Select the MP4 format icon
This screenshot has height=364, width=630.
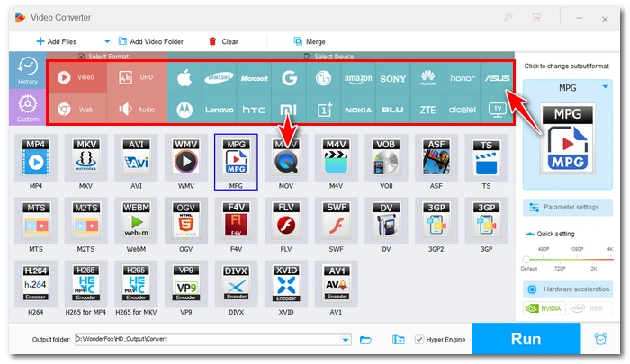pyautogui.click(x=36, y=157)
